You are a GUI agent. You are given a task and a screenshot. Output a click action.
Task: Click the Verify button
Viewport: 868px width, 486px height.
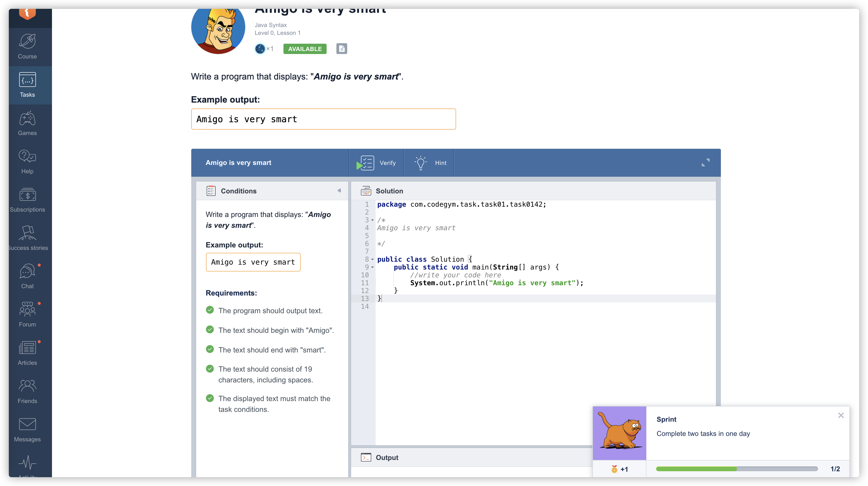376,163
